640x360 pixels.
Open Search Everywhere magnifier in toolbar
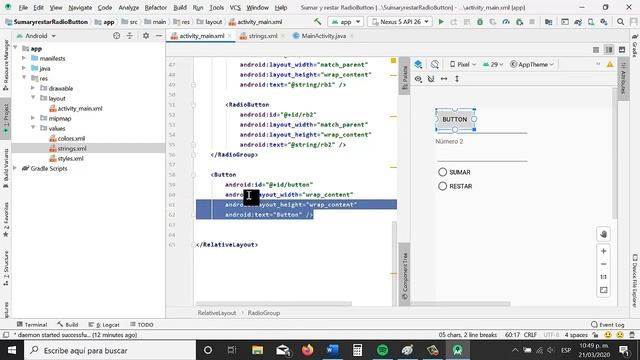point(620,22)
